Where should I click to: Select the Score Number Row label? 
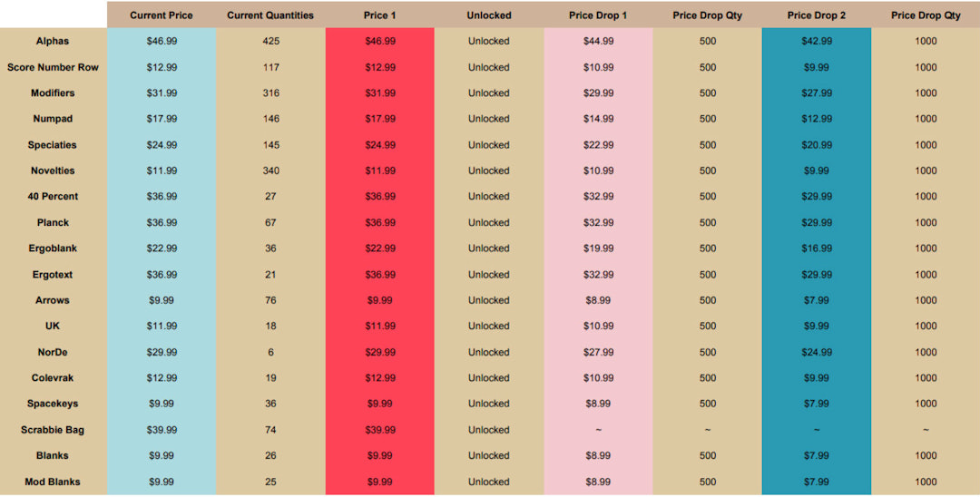[53, 67]
